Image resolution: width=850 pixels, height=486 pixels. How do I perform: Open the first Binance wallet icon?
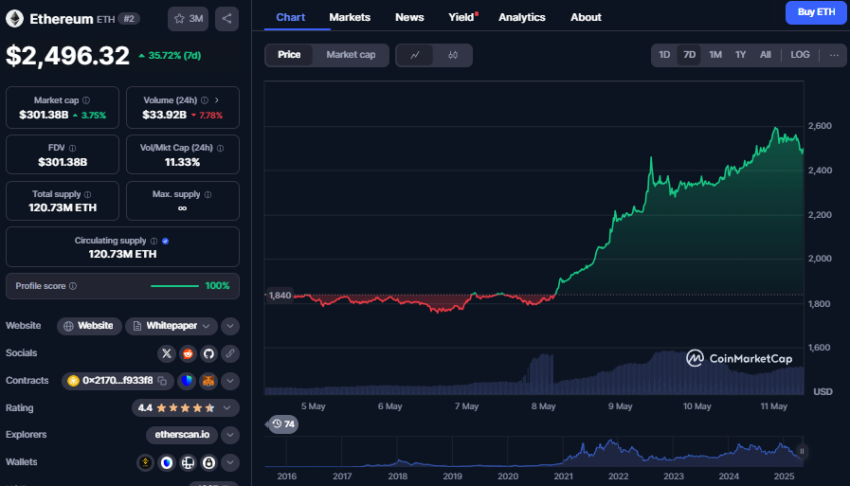(x=145, y=463)
